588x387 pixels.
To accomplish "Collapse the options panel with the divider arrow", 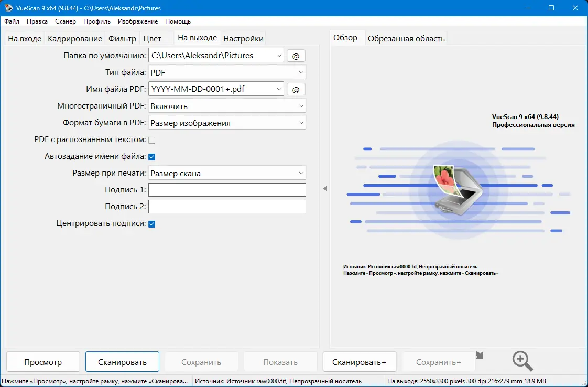I will [x=325, y=188].
